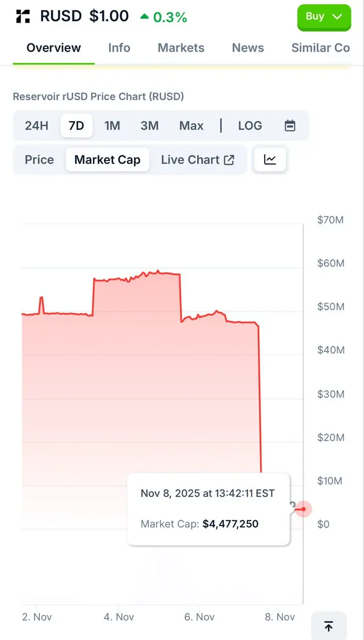
Task: Go to the News tab
Action: (248, 48)
